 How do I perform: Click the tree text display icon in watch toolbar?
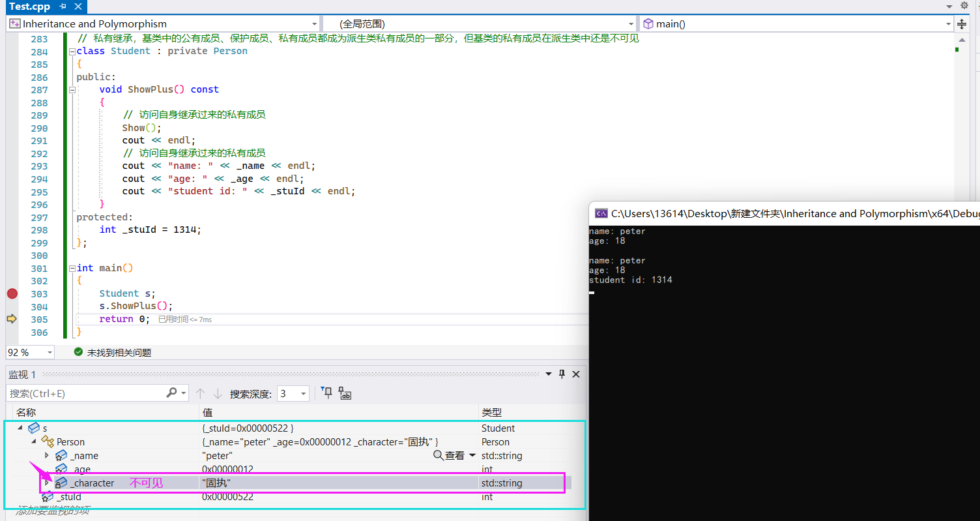[x=345, y=393]
